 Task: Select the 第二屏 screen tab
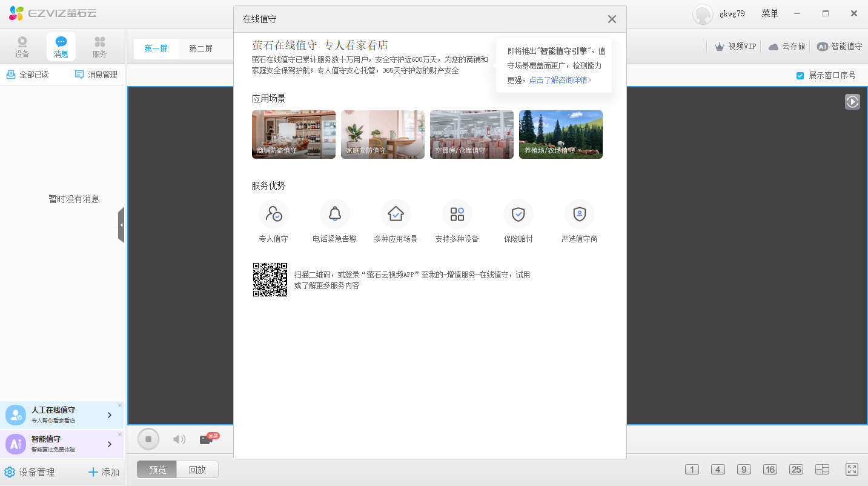pos(200,49)
